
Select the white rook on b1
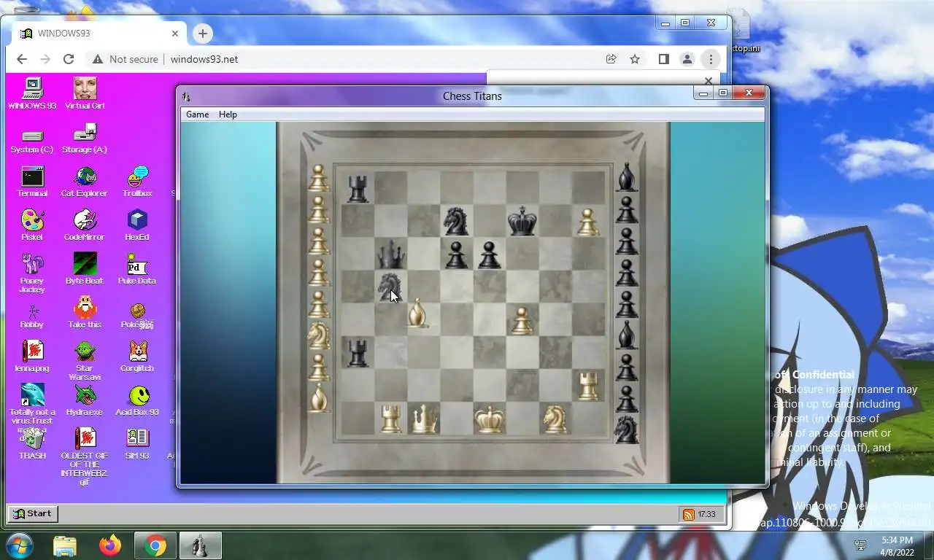[x=391, y=419]
